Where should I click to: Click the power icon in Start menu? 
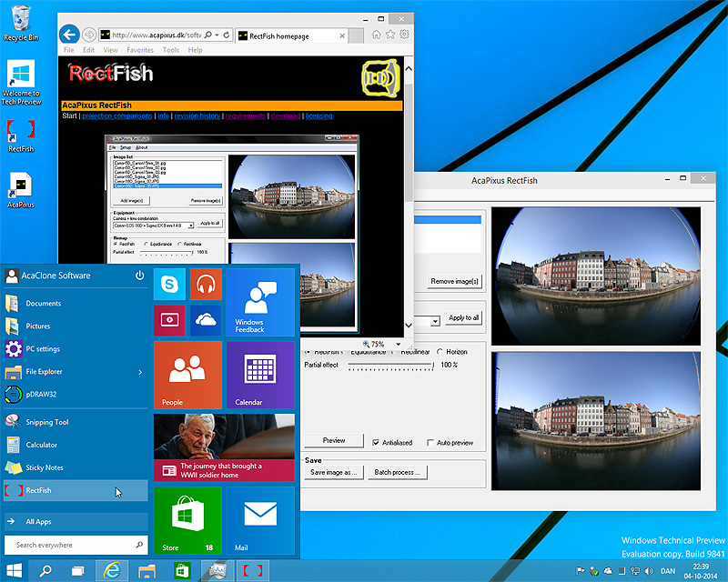(x=139, y=276)
